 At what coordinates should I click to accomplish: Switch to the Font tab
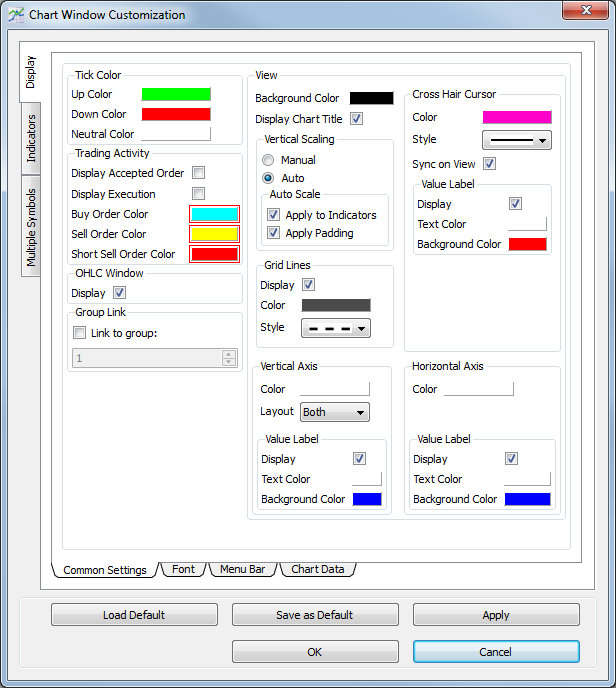[x=183, y=569]
